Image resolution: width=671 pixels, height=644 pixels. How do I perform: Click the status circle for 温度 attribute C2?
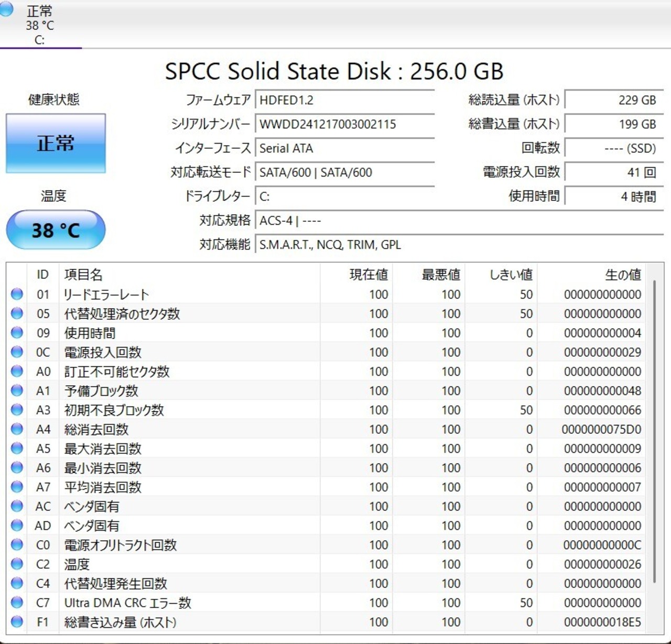[17, 564]
